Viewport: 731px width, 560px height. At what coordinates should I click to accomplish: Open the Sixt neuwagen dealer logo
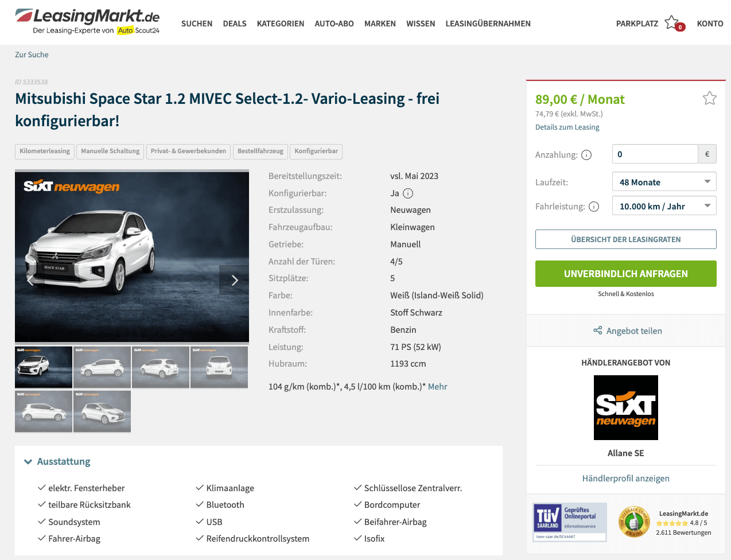pos(626,407)
